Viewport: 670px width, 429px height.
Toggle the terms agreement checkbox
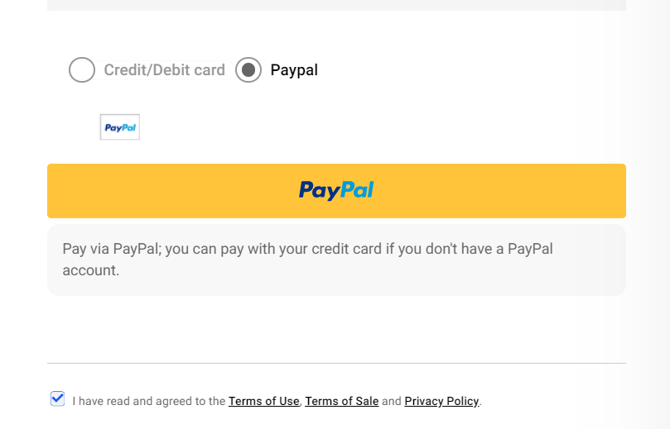[58, 399]
